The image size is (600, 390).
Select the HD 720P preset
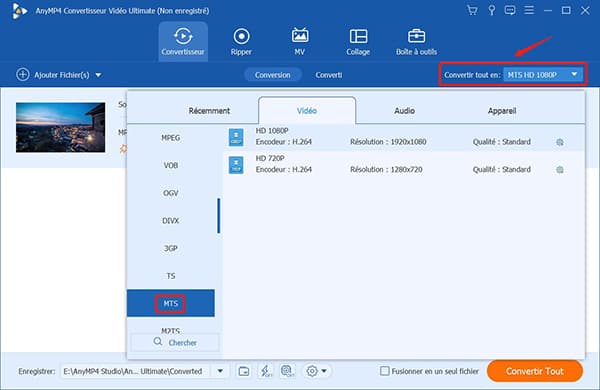(x=404, y=165)
